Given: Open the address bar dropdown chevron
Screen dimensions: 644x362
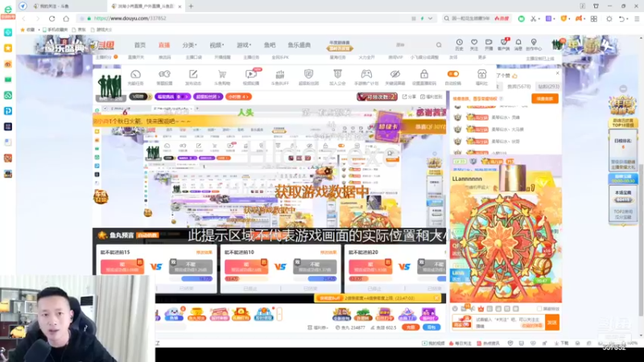Looking at the screenshot, I should coord(430,19).
